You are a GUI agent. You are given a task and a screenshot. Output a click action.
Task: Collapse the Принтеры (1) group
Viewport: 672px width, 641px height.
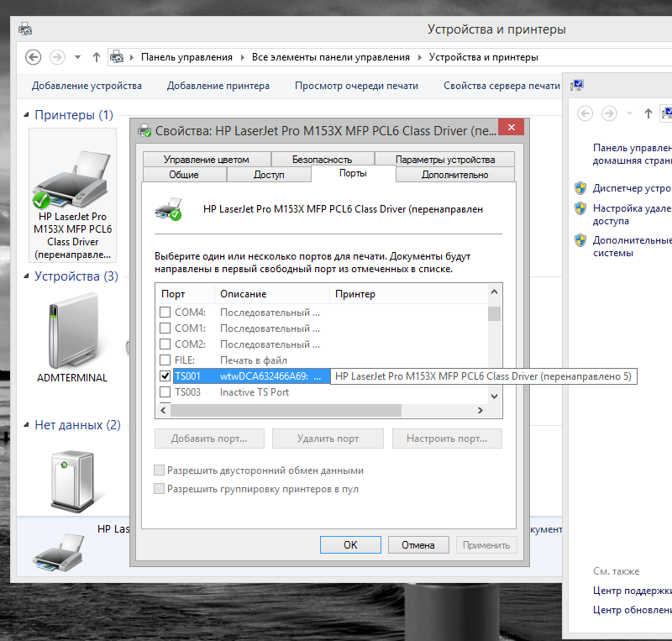[x=26, y=115]
